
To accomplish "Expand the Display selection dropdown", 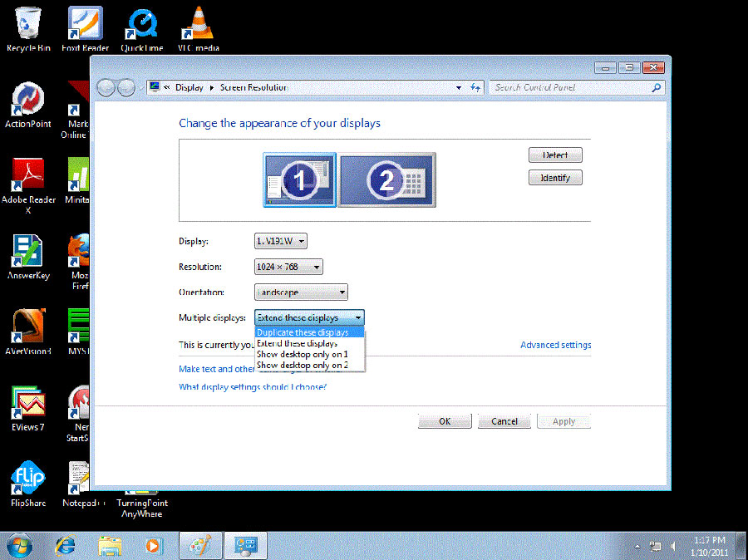I will pos(281,241).
